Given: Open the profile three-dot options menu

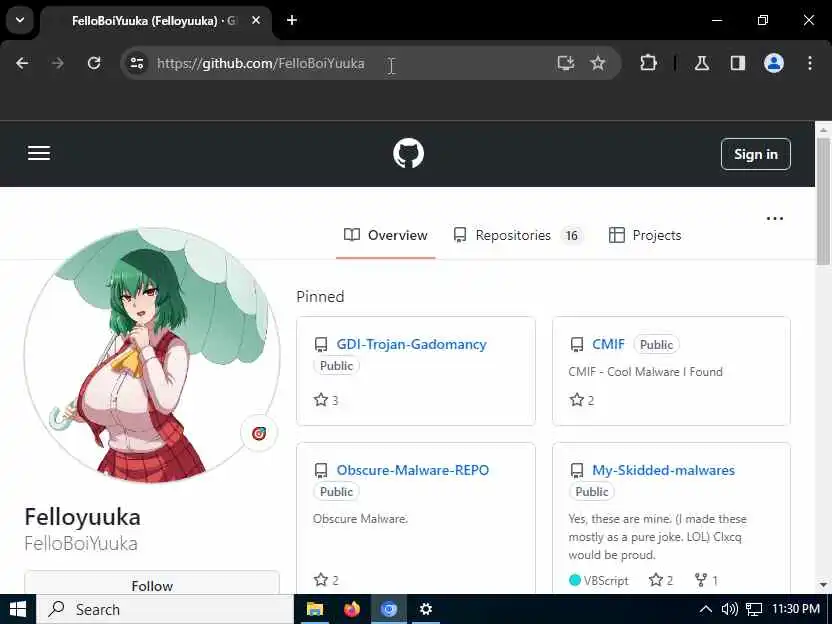Looking at the screenshot, I should [x=775, y=219].
